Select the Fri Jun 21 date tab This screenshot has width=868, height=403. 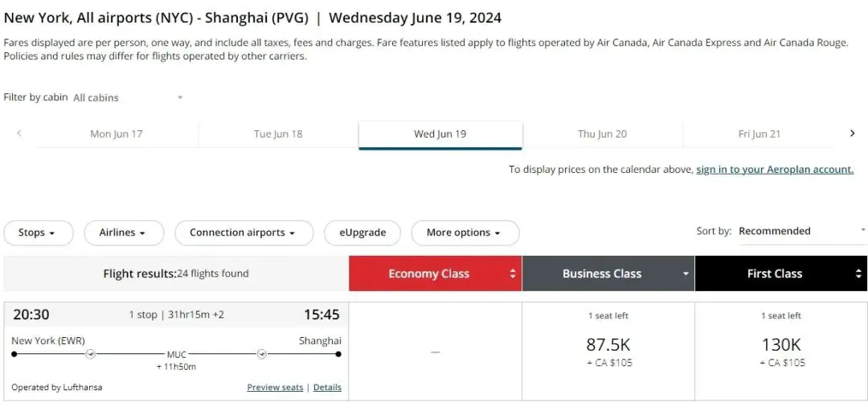[759, 134]
